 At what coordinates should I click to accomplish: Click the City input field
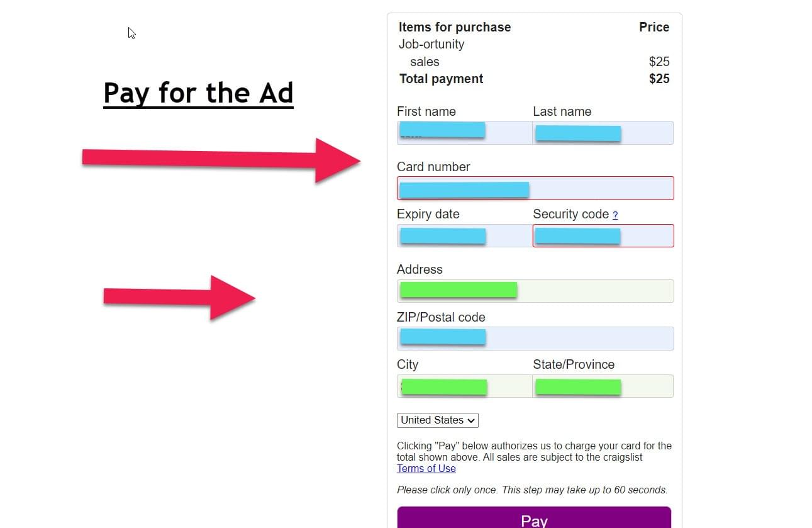464,386
